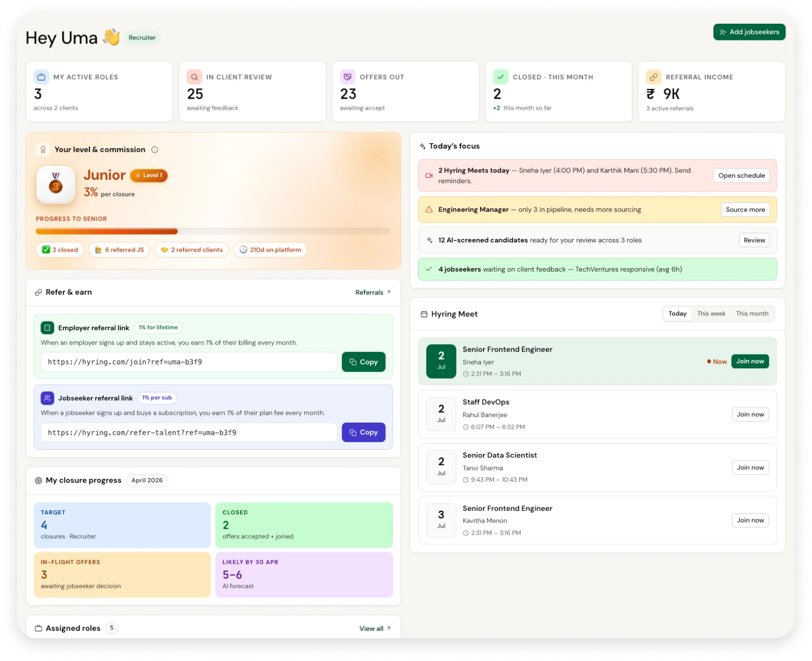Click the Today's focus sparkle icon
Image resolution: width=812 pixels, height=661 pixels.
coord(423,146)
